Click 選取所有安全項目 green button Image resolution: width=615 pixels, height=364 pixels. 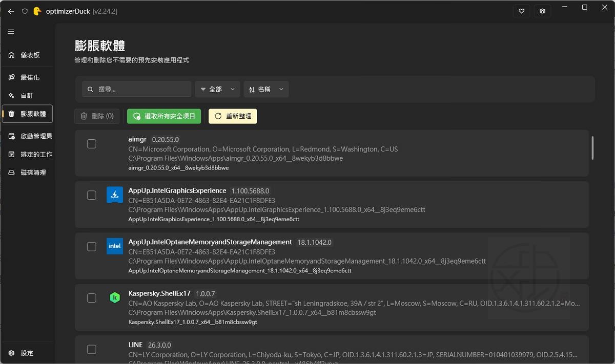[x=164, y=116]
